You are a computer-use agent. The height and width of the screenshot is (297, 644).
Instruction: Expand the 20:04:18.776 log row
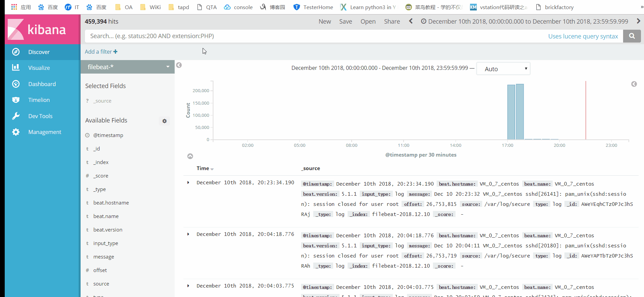pyautogui.click(x=188, y=234)
